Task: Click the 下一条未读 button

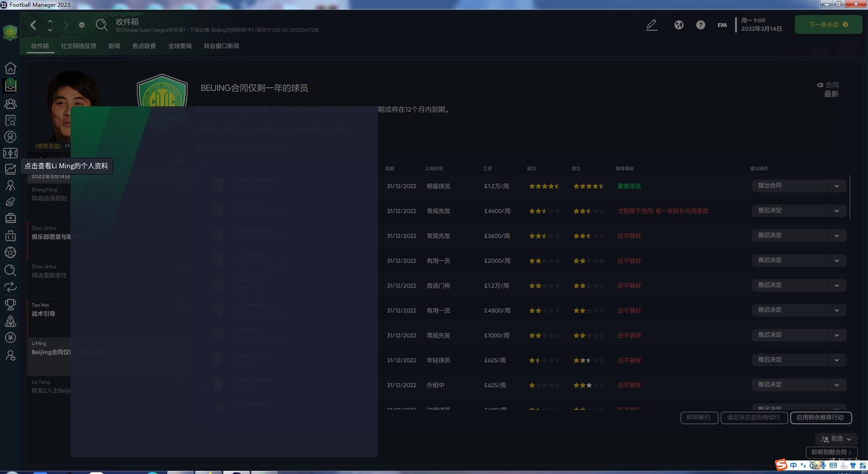Action: click(x=828, y=25)
